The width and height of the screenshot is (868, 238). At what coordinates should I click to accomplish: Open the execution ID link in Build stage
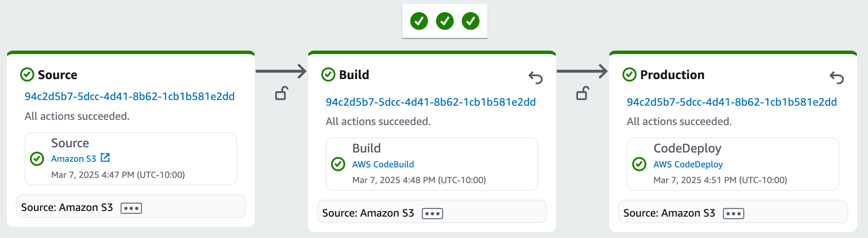click(430, 102)
